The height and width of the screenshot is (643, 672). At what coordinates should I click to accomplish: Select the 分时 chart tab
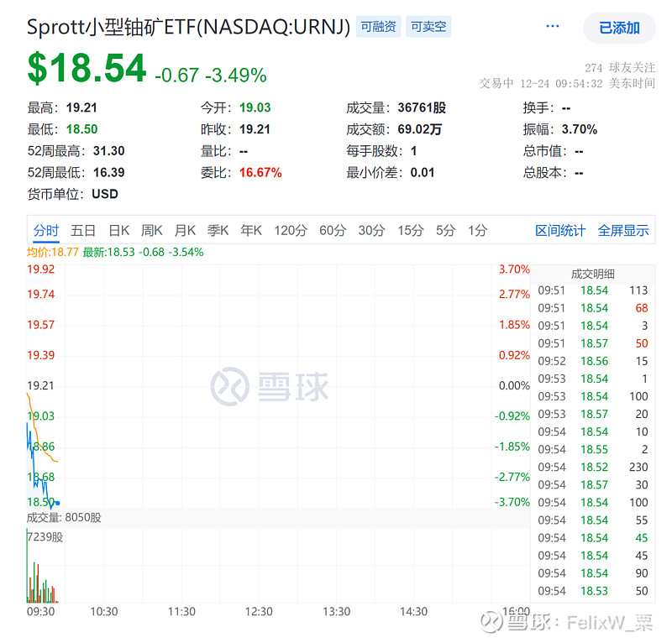[46, 231]
